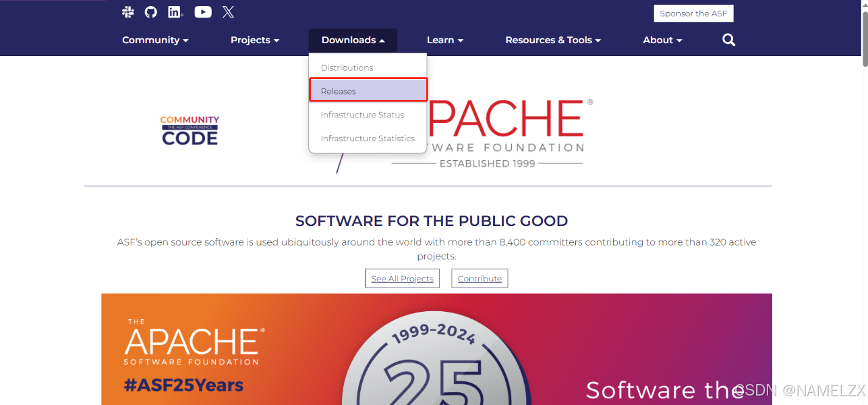Click the Contribute button
Image resolution: width=868 pixels, height=405 pixels.
pos(480,278)
